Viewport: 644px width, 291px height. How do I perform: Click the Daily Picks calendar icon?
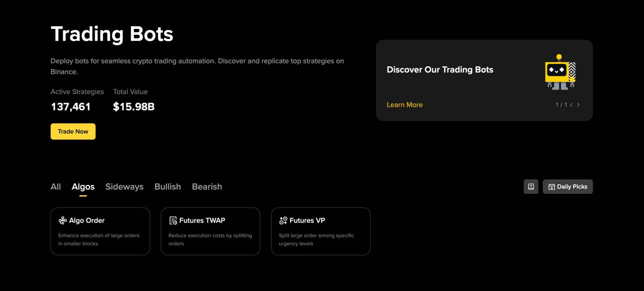(552, 187)
